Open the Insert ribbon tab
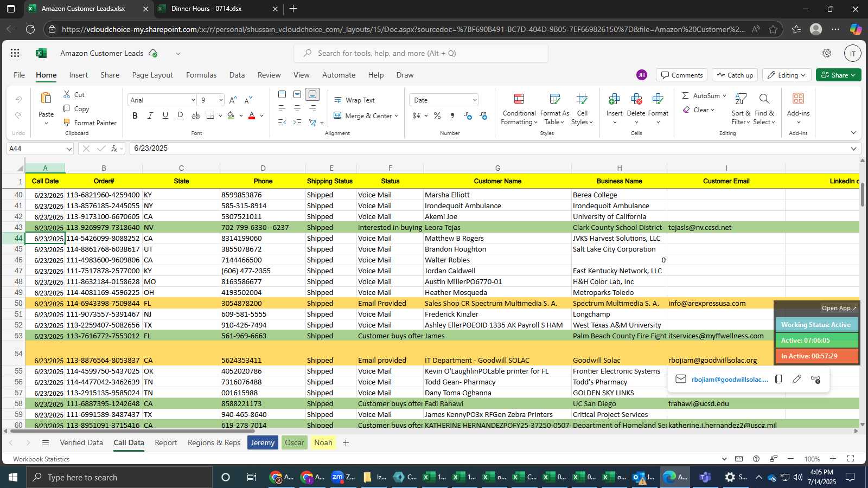Viewport: 868px width, 488px height. pos(79,75)
